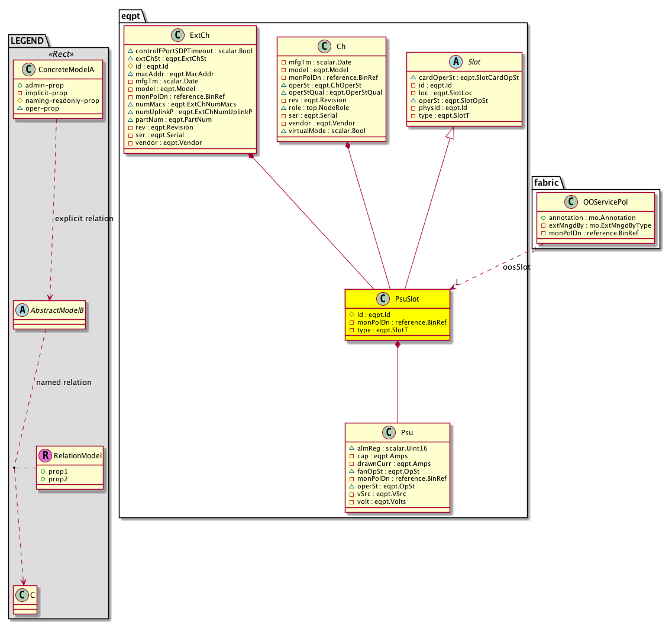Screen dimensions: 672x625
Task: Click the "named relation" label
Action: 64,383
